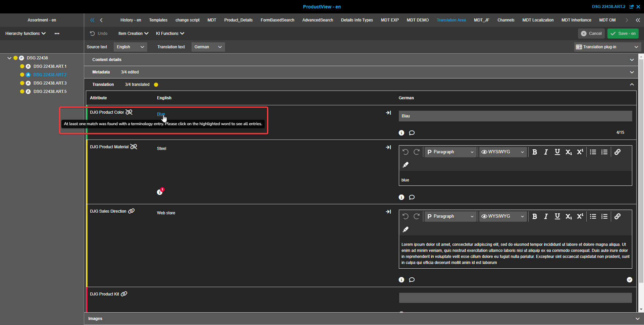
Task: Insert hyperlink in DJG Product Material editor
Action: [x=618, y=152]
